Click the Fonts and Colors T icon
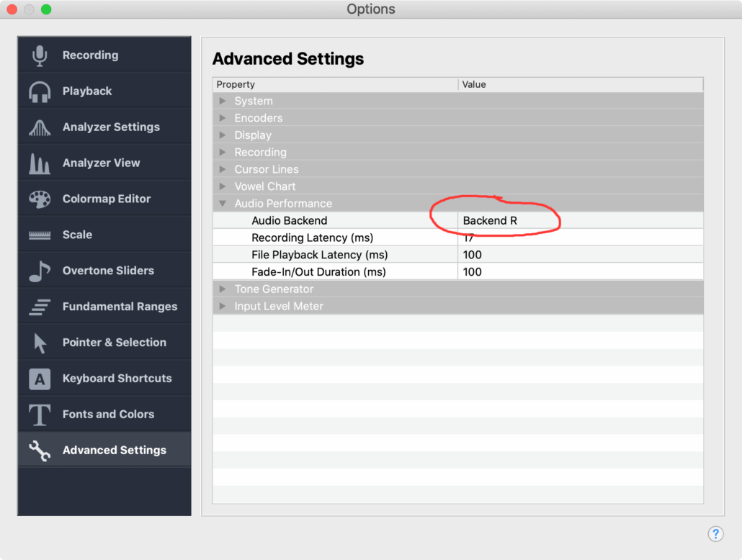Image resolution: width=742 pixels, height=560 pixels. 39,414
